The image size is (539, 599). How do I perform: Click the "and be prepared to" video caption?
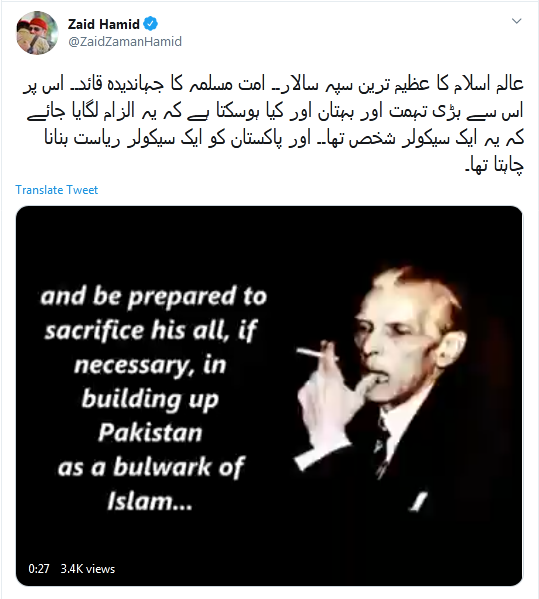[x=154, y=297]
